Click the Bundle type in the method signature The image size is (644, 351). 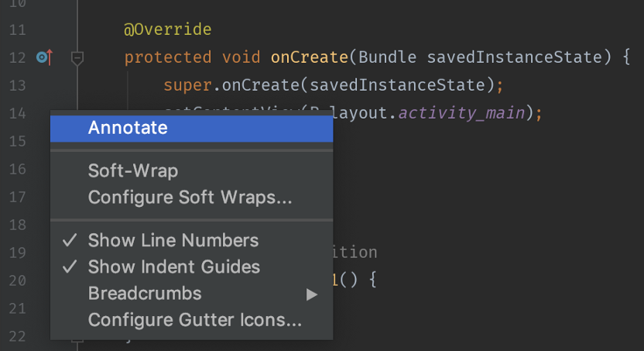(x=388, y=57)
